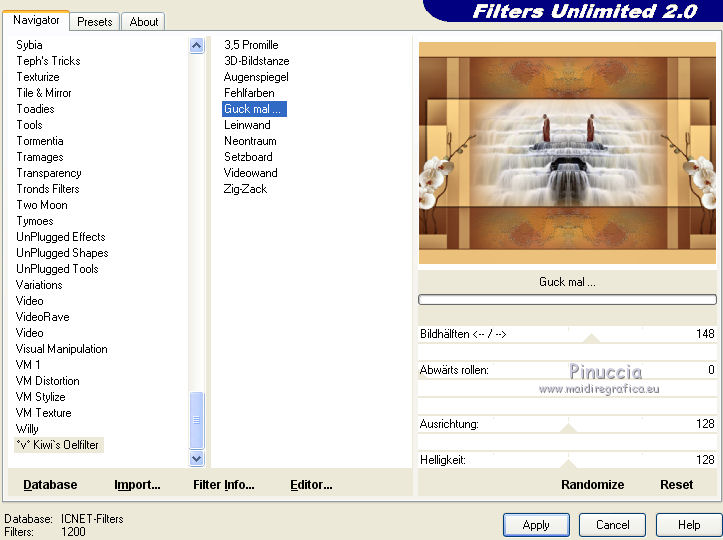
Task: Randomize the filter settings
Action: (593, 485)
